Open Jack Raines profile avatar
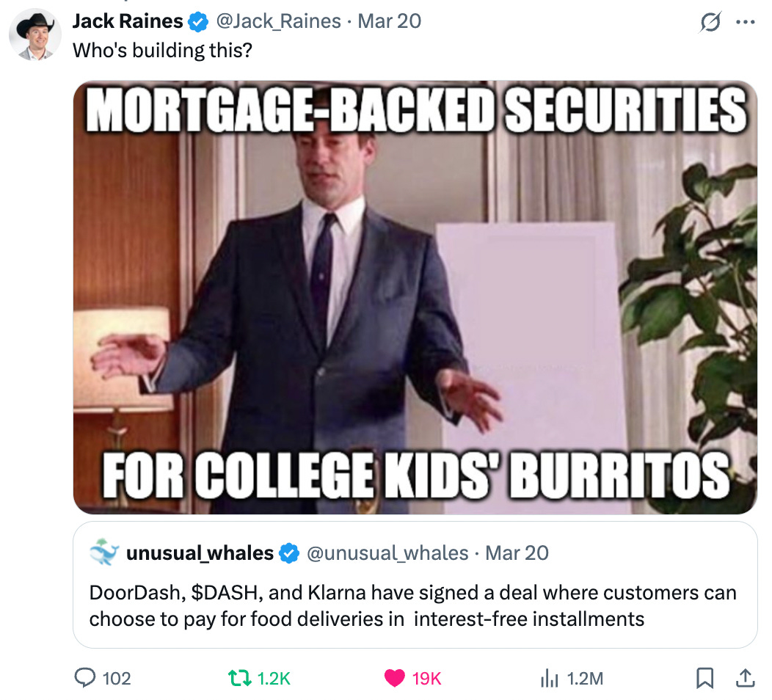The image size is (772, 700). pos(35,34)
